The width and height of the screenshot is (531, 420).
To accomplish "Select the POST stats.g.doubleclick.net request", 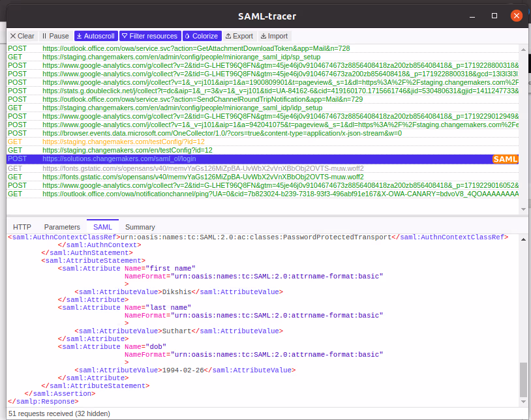I will pyautogui.click(x=262, y=91).
